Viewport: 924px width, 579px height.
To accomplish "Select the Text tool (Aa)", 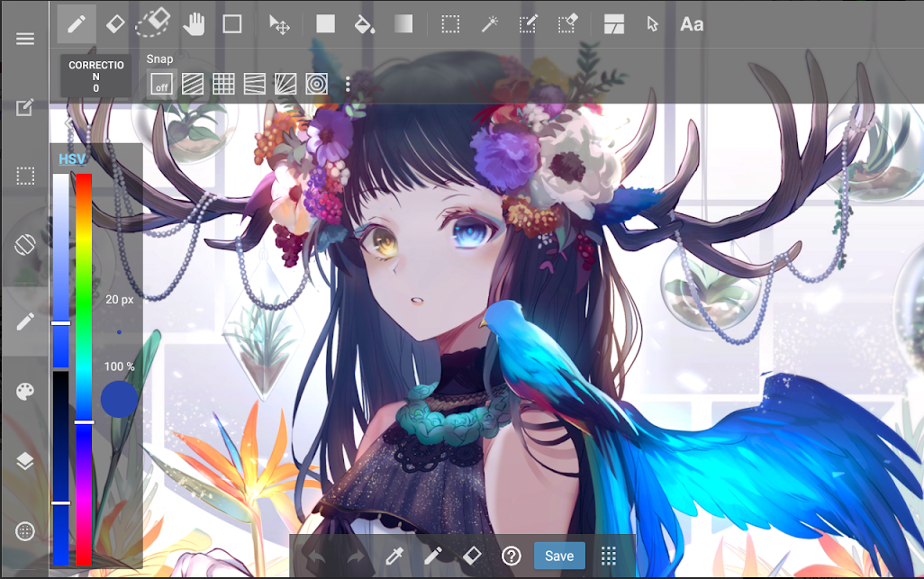I will tap(692, 24).
